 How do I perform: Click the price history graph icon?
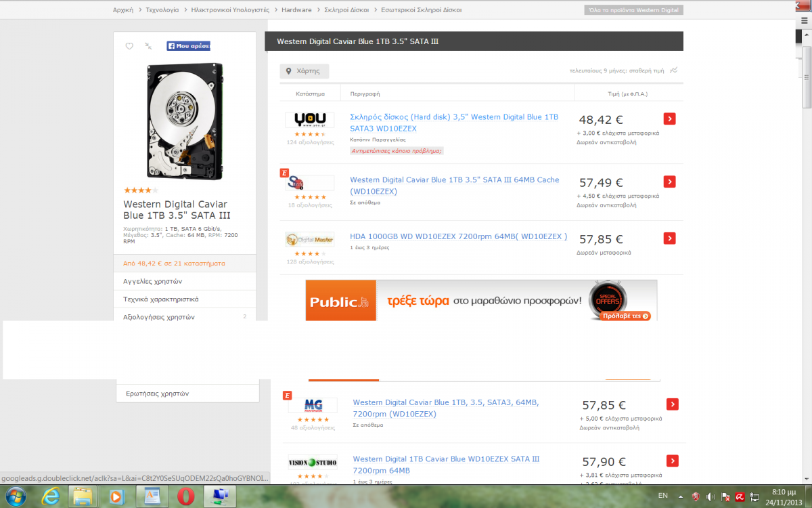tap(673, 70)
